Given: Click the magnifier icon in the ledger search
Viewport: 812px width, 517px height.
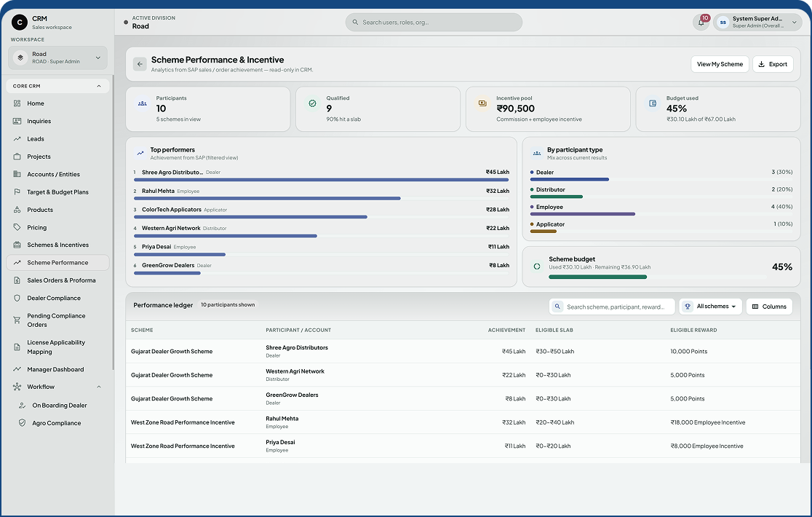Looking at the screenshot, I should 558,307.
